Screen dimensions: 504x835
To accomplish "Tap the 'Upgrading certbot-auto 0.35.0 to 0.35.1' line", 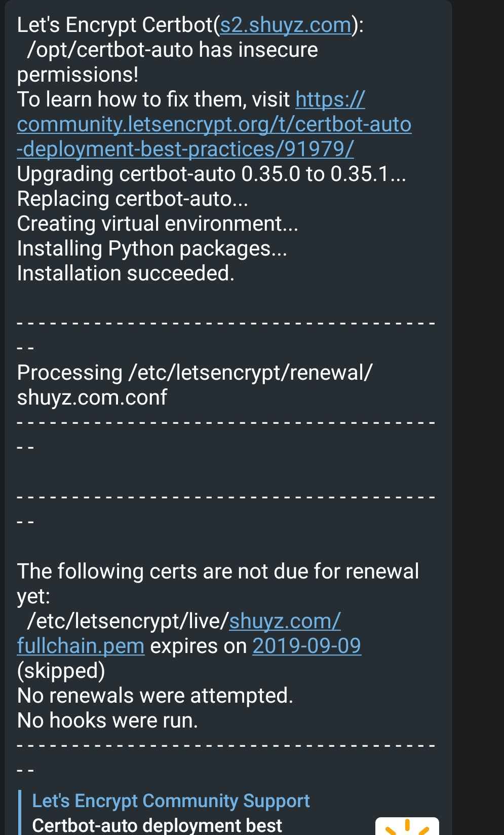I will [211, 174].
